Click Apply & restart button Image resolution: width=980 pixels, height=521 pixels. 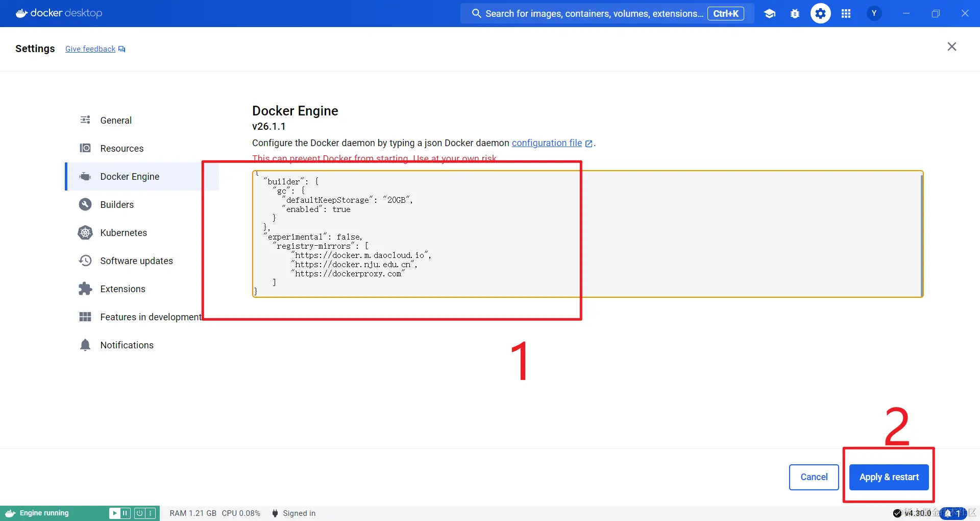(x=889, y=477)
